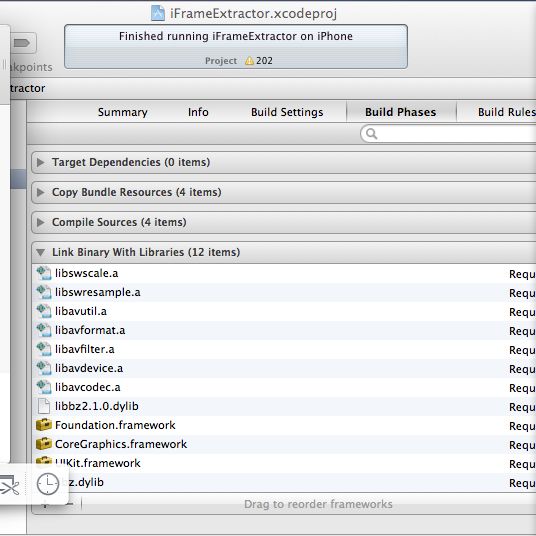
Task: Focus the build phases search field
Action: (448, 134)
